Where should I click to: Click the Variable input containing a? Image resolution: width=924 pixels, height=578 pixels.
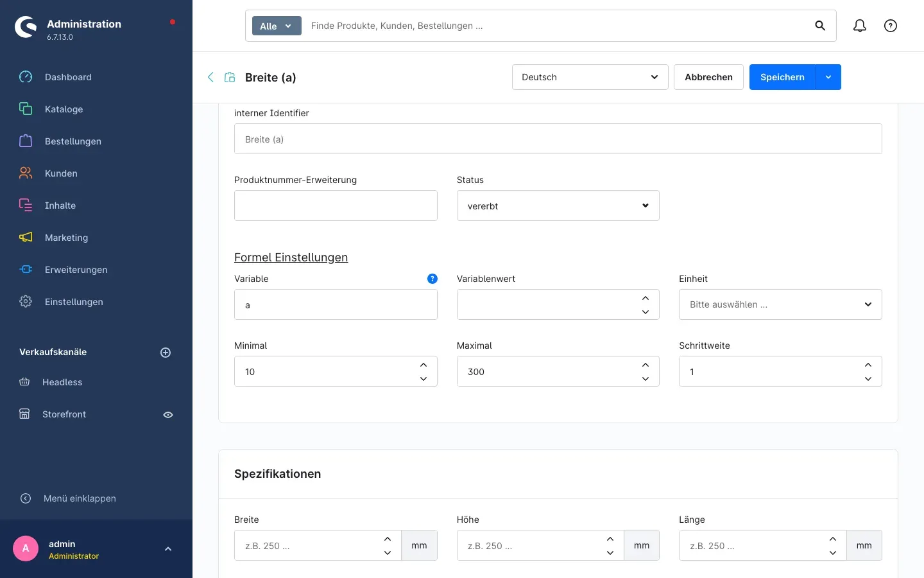point(336,304)
